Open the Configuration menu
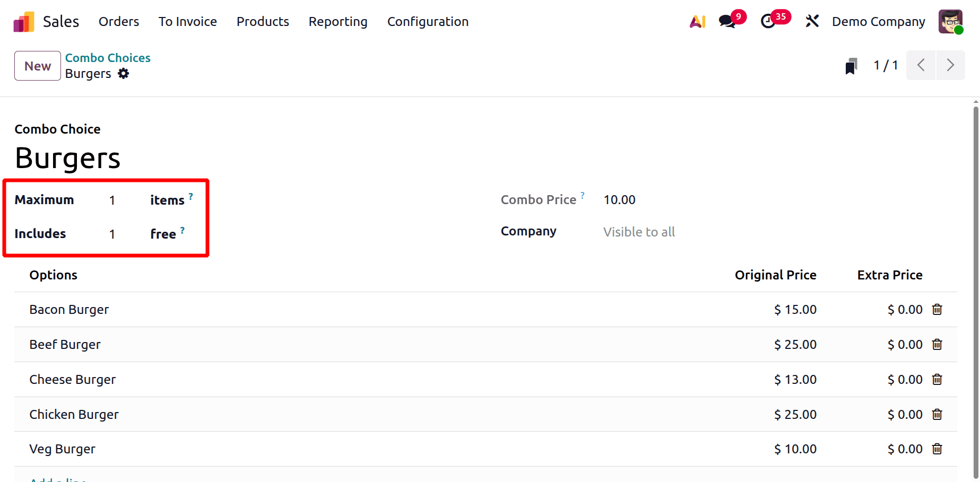 pyautogui.click(x=428, y=22)
